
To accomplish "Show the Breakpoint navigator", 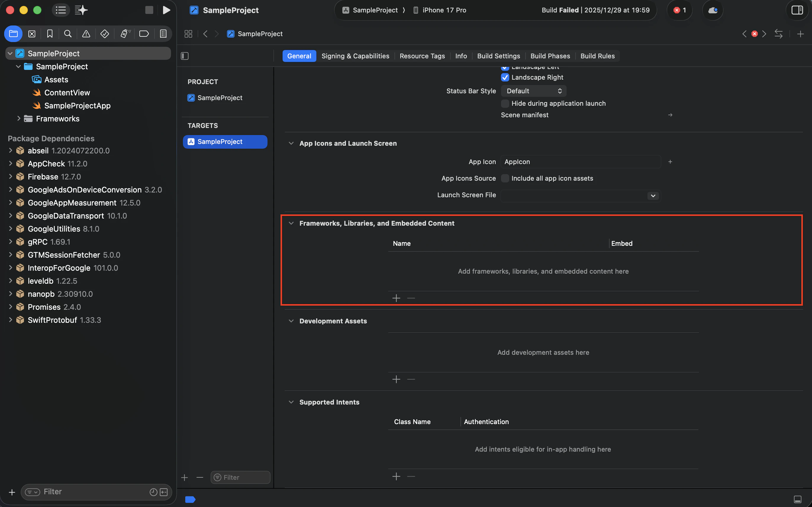I will pos(144,34).
